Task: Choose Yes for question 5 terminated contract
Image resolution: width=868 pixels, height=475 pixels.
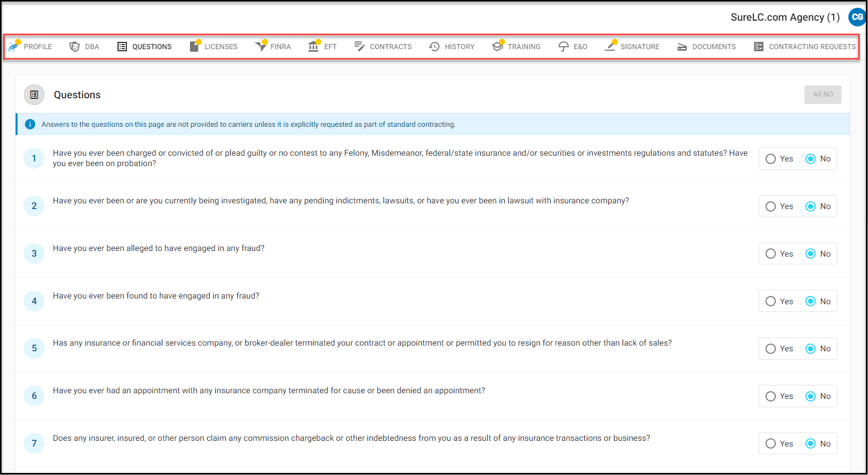Action: (x=771, y=349)
